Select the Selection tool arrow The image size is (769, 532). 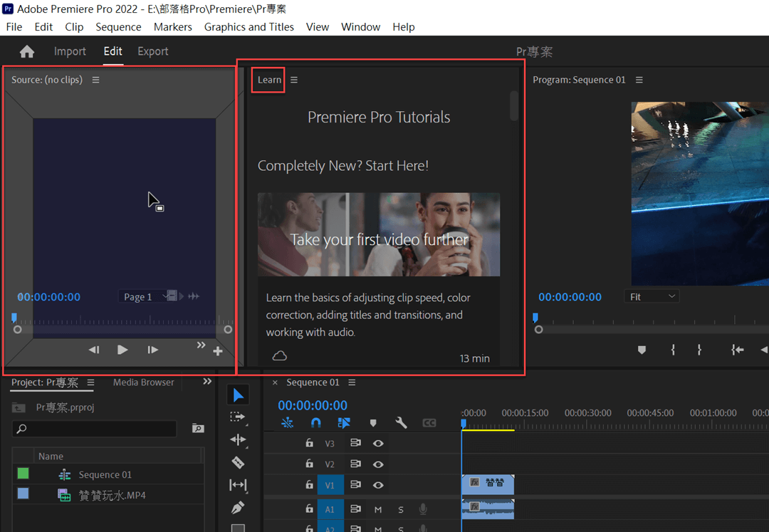[x=238, y=395]
